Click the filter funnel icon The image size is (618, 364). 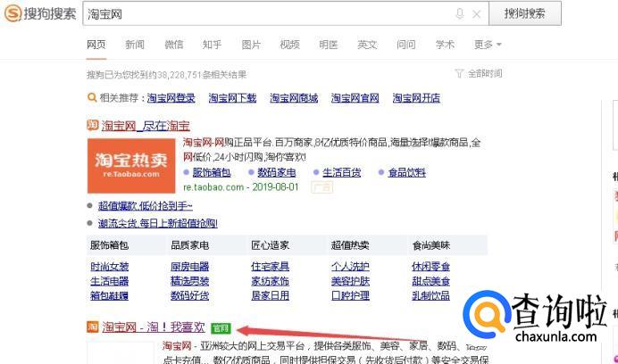tap(459, 73)
